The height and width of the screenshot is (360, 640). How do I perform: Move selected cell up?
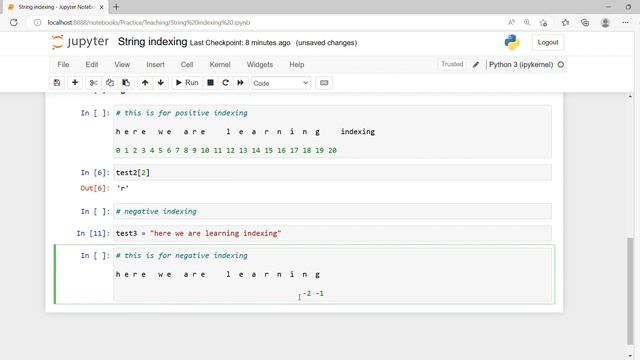[145, 83]
